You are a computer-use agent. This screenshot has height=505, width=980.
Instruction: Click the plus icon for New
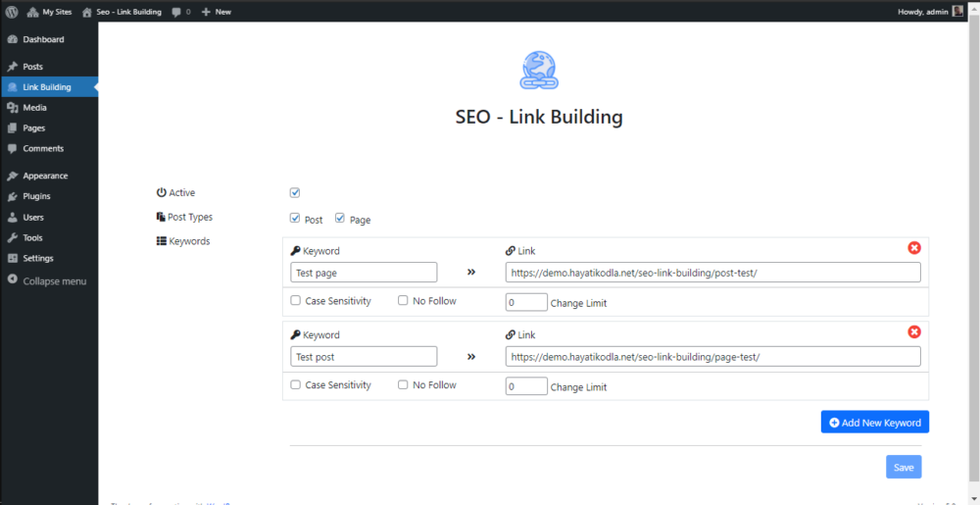pyautogui.click(x=206, y=12)
